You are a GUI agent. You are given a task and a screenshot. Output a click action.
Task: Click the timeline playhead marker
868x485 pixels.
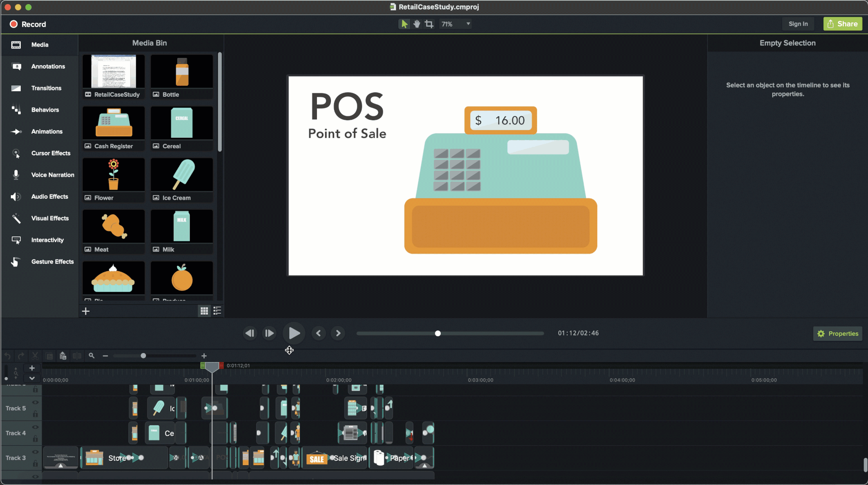(212, 367)
